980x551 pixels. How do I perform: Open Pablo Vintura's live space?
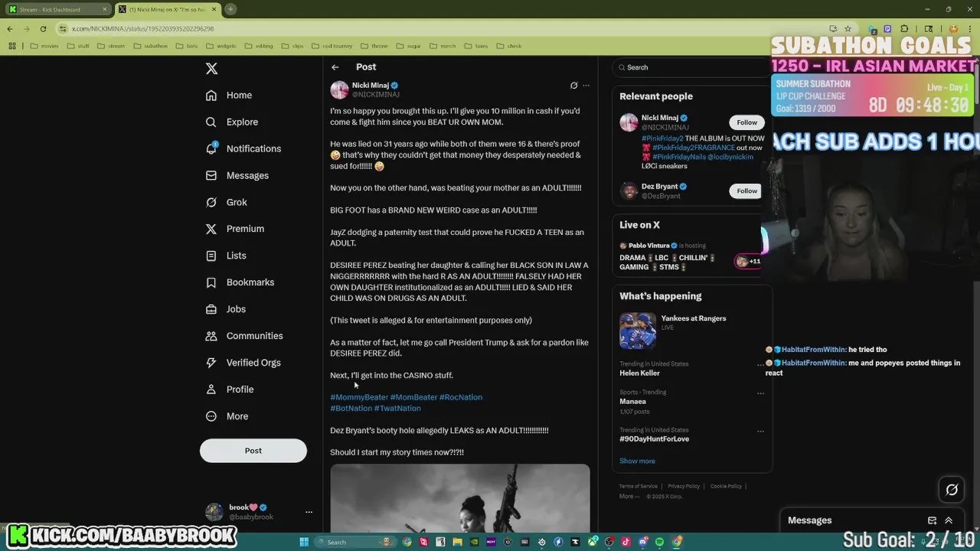[689, 257]
